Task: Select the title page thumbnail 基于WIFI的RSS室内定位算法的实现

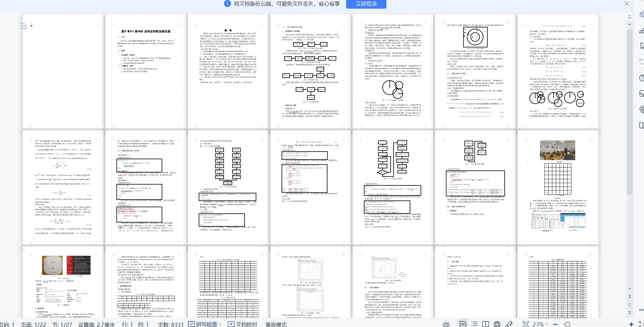Action: click(x=145, y=71)
